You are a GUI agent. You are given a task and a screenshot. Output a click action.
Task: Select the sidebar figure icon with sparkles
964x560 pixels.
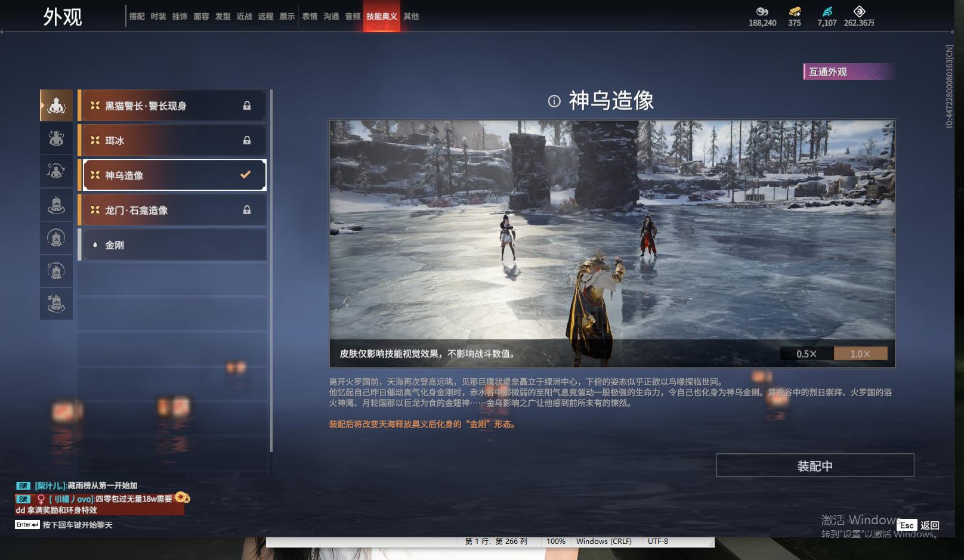(56, 138)
